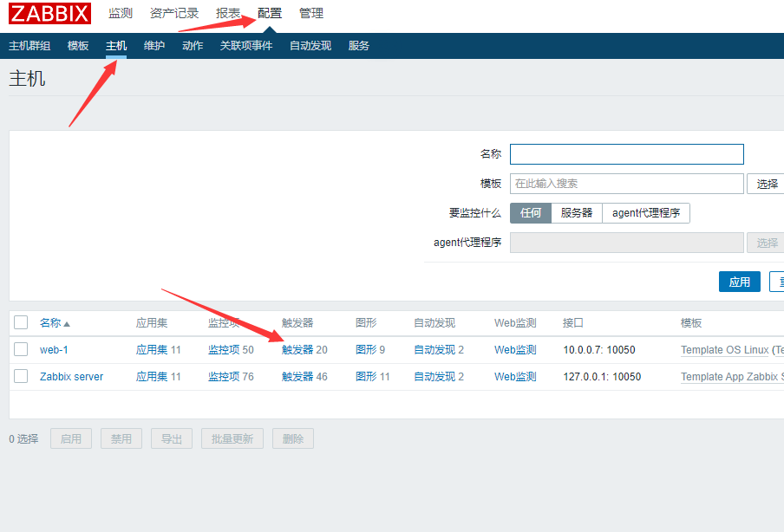The height and width of the screenshot is (532, 784).
Task: Open 触发器 46 link for Zabbix server
Action: [297, 377]
